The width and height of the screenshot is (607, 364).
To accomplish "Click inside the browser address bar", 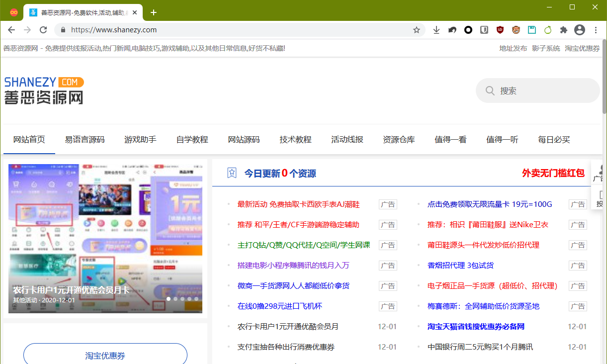I will click(x=199, y=30).
